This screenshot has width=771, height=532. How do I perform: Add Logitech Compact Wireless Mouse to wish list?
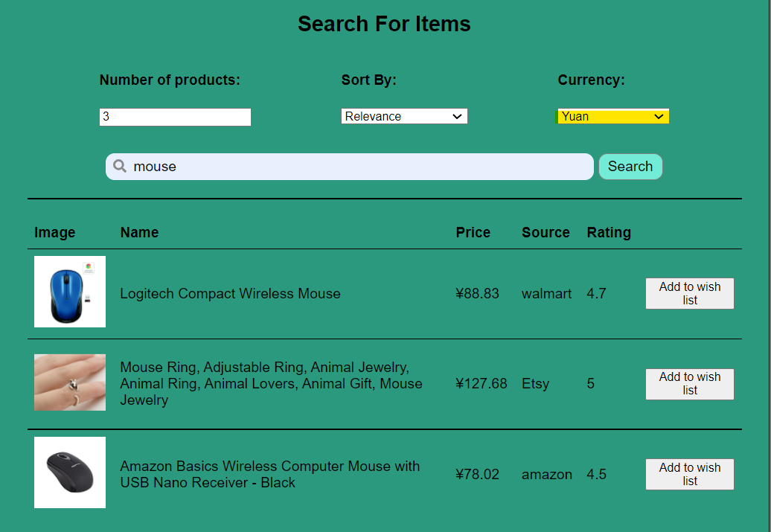[x=689, y=294]
